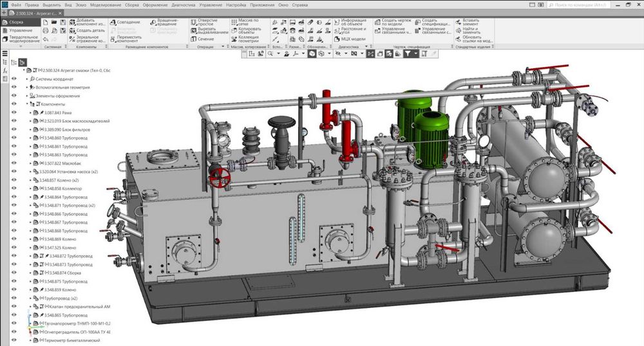
Task: Open 'Информация об объекте' diagnostic tool
Action: [336, 22]
